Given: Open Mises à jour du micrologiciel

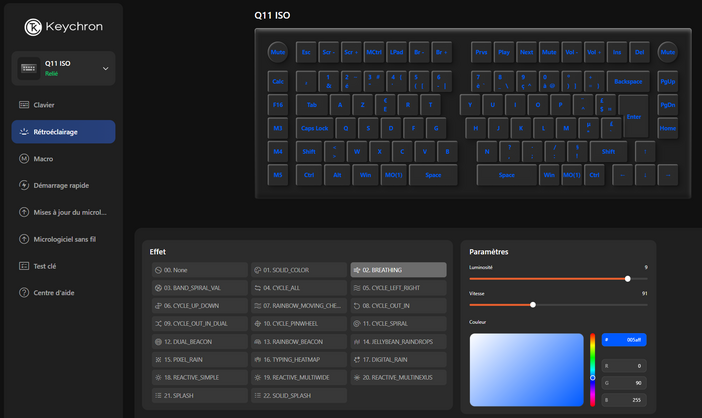Looking at the screenshot, I should pyautogui.click(x=63, y=212).
